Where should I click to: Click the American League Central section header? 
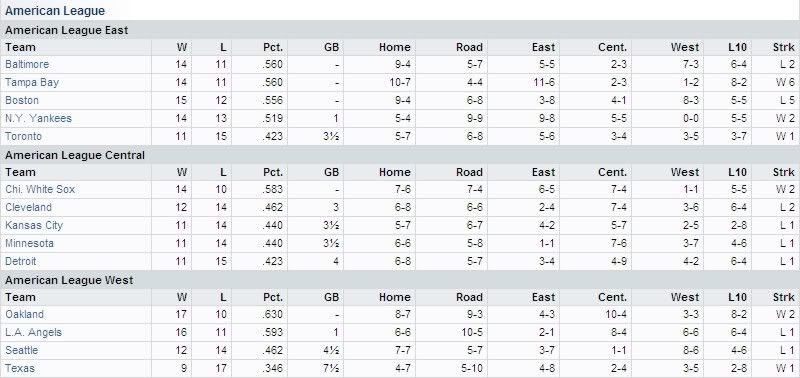(75, 155)
